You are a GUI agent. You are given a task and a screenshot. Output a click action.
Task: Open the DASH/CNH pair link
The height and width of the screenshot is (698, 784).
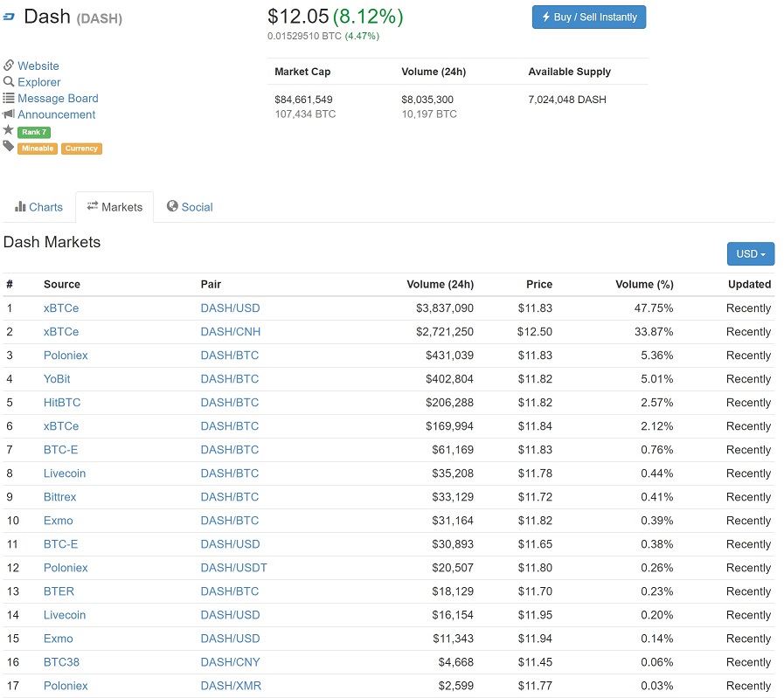click(231, 332)
